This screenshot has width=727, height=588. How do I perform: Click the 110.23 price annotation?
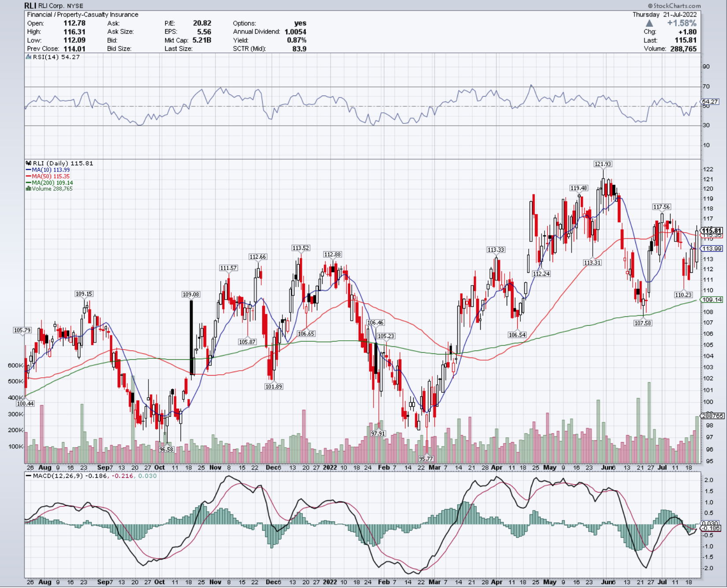click(x=683, y=295)
